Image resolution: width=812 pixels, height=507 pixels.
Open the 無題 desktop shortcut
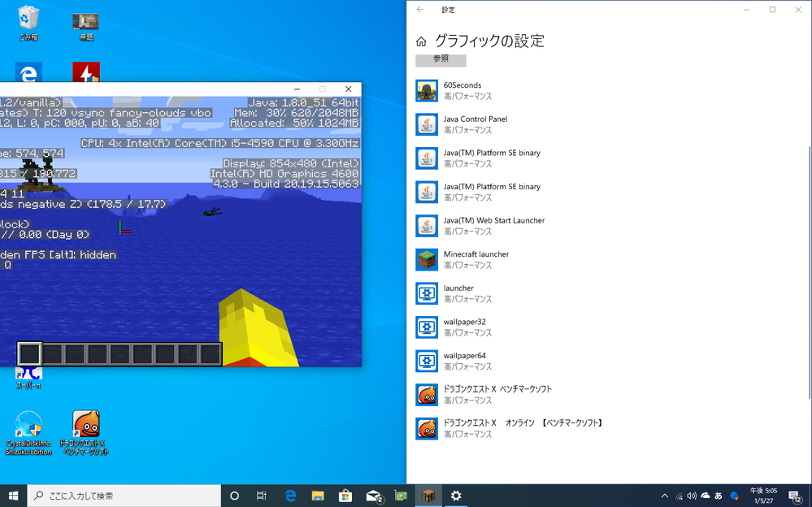click(86, 26)
